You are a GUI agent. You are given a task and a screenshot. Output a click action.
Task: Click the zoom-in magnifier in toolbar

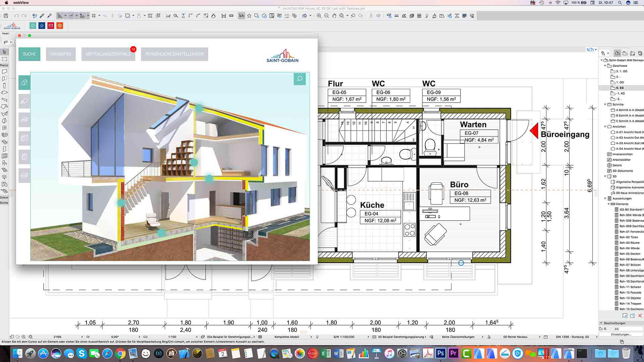pos(319,16)
